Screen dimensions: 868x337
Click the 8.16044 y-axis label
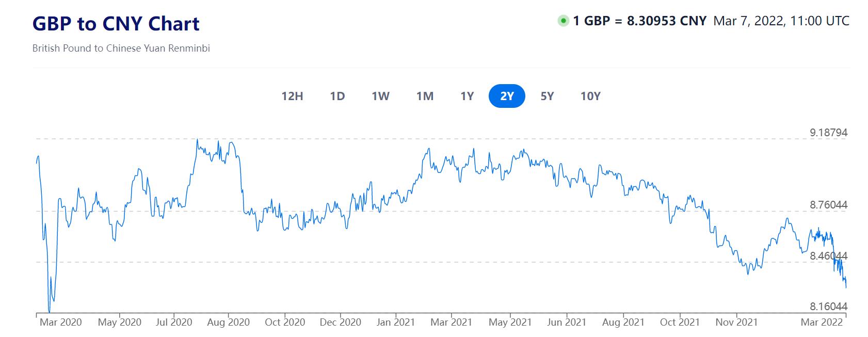[828, 307]
